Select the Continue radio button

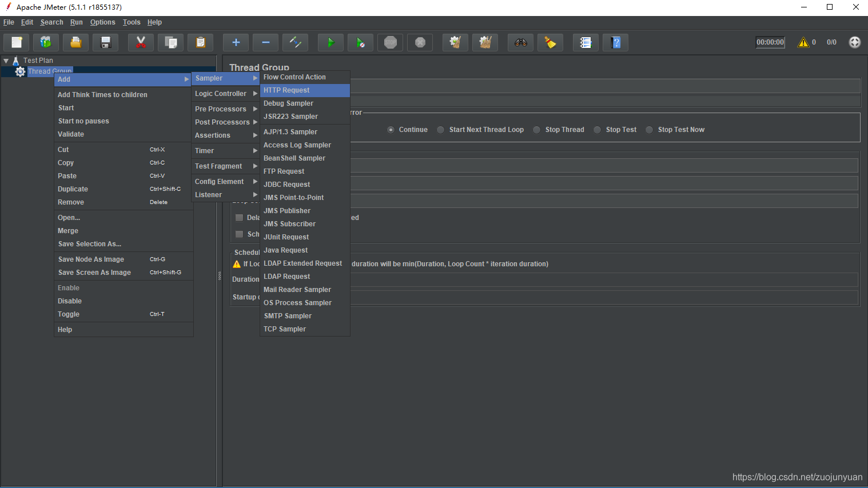pyautogui.click(x=391, y=130)
